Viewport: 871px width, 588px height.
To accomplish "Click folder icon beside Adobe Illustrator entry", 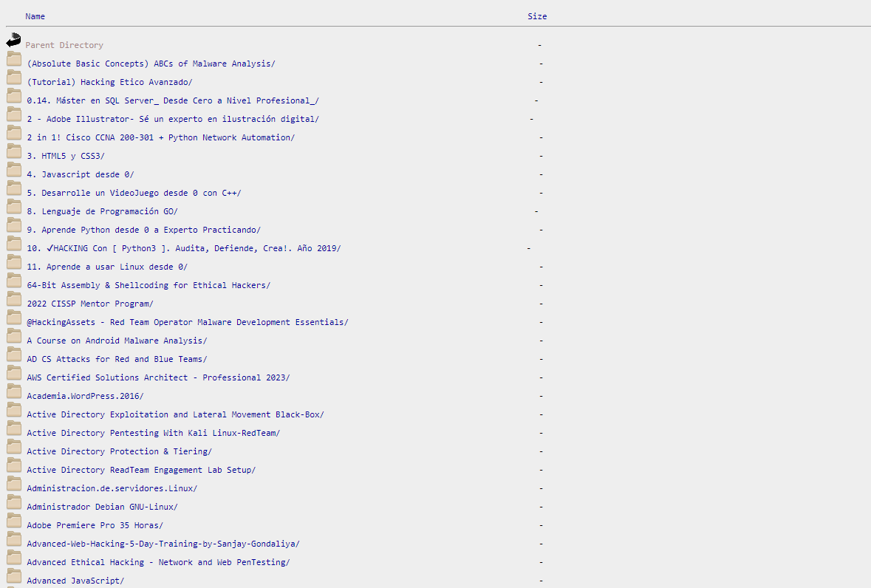I will click(x=14, y=114).
